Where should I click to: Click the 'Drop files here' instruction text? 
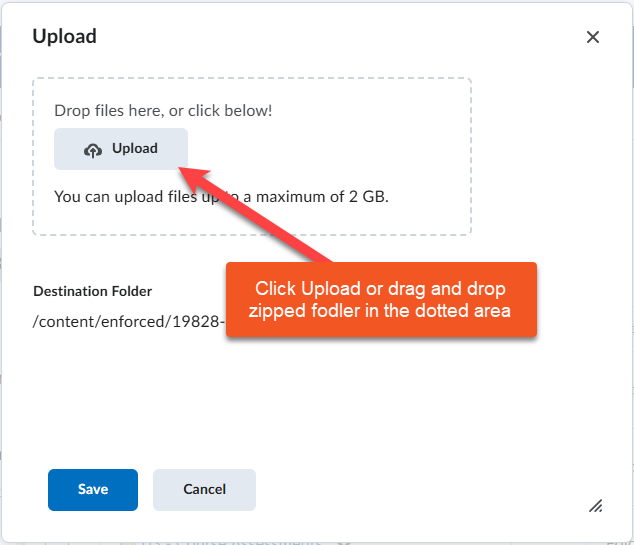[x=163, y=110]
